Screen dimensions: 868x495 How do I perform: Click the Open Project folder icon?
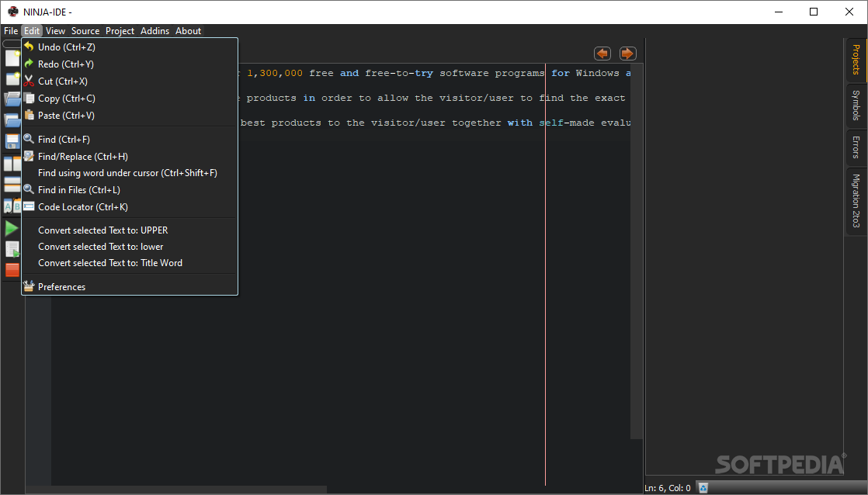(x=12, y=119)
